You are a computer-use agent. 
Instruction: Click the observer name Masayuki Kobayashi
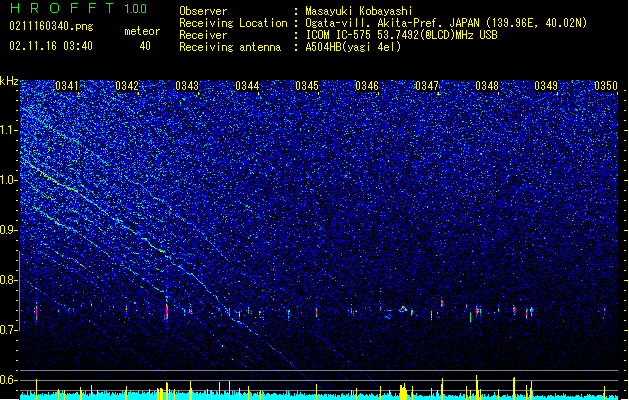[x=359, y=11]
